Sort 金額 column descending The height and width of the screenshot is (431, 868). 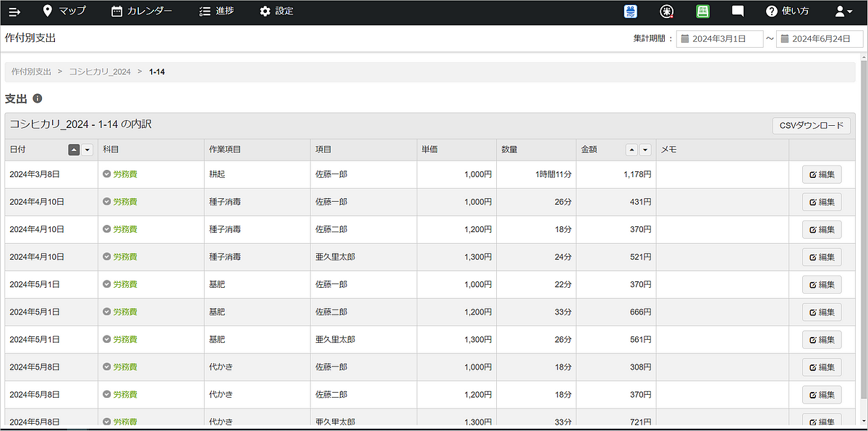pyautogui.click(x=645, y=150)
